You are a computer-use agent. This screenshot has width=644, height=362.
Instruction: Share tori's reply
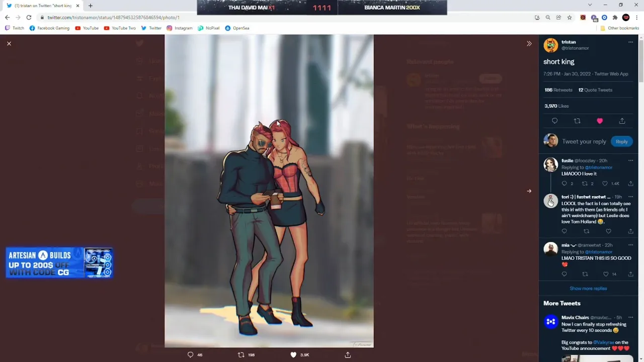tap(630, 231)
